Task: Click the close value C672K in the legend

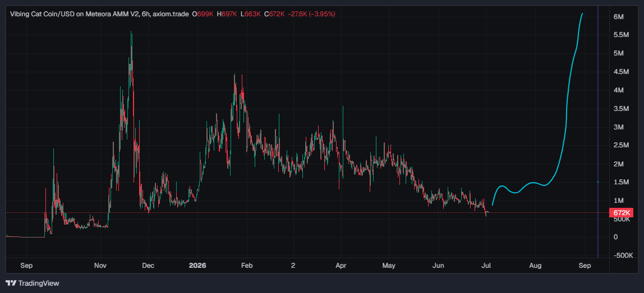Action: [x=274, y=14]
